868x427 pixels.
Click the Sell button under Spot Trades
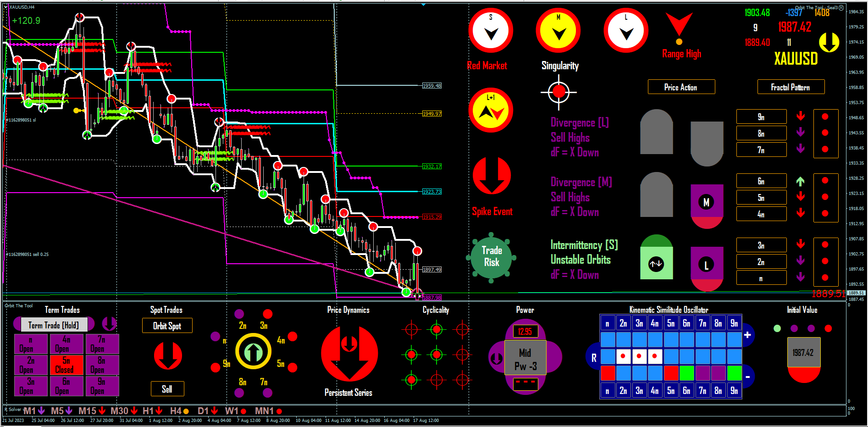click(x=167, y=388)
